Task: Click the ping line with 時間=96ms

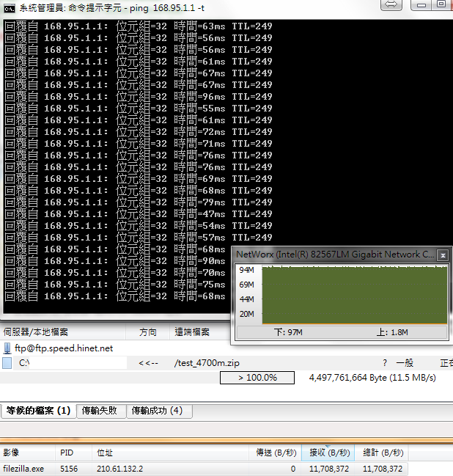Action: pos(139,97)
